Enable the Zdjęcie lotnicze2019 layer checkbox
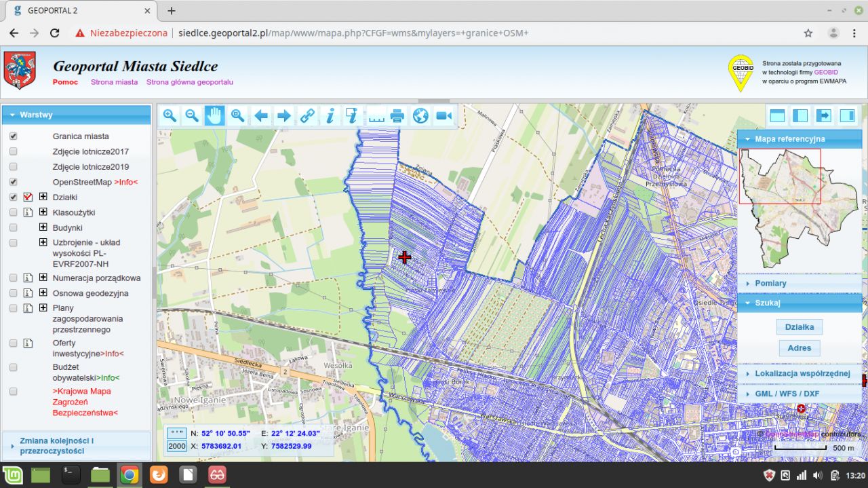This screenshot has width=868, height=488. (x=14, y=167)
